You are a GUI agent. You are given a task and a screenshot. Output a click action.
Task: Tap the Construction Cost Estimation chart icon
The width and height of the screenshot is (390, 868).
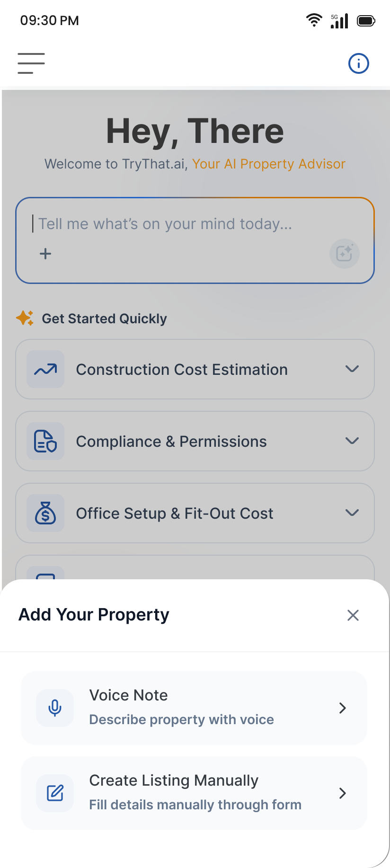click(x=45, y=369)
